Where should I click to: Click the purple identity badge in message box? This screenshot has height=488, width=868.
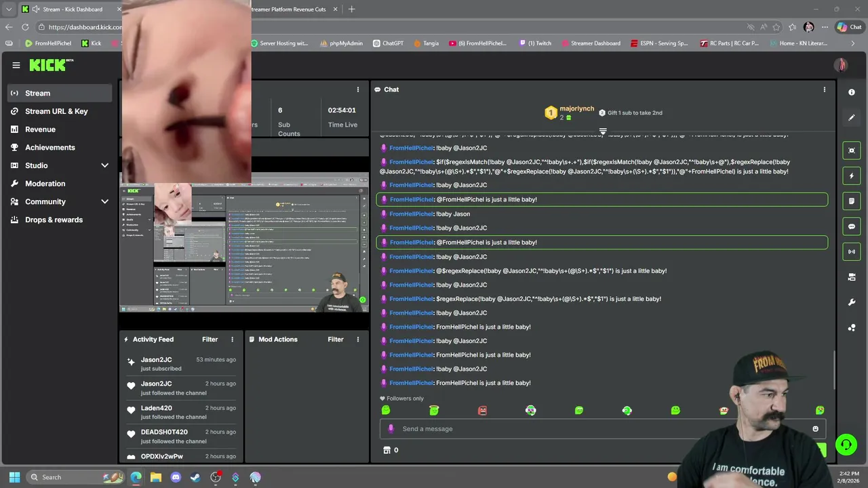391,428
